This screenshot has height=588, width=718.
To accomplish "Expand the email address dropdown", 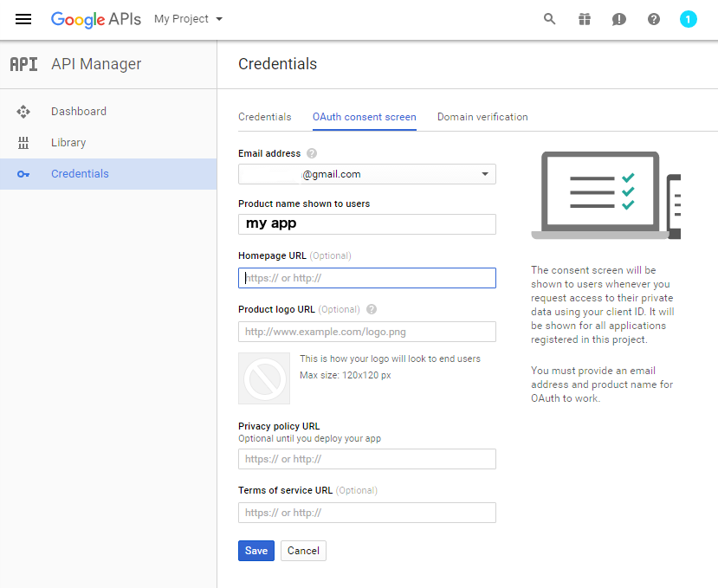I will (x=366, y=174).
